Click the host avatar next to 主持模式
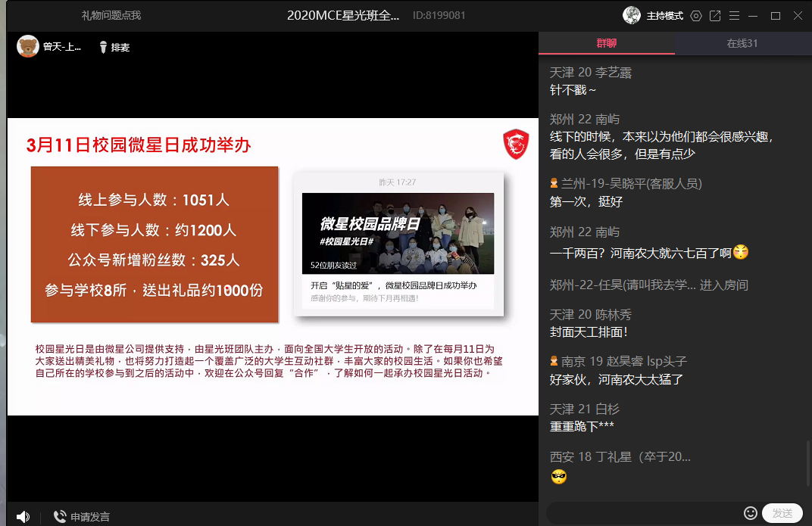Screen dimensions: 812x526 pyautogui.click(x=632, y=16)
